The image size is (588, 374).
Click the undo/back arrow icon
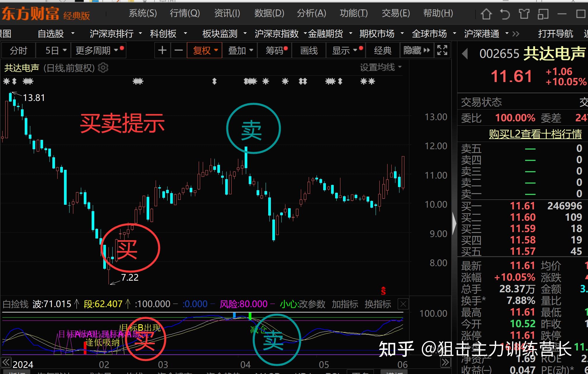[505, 14]
